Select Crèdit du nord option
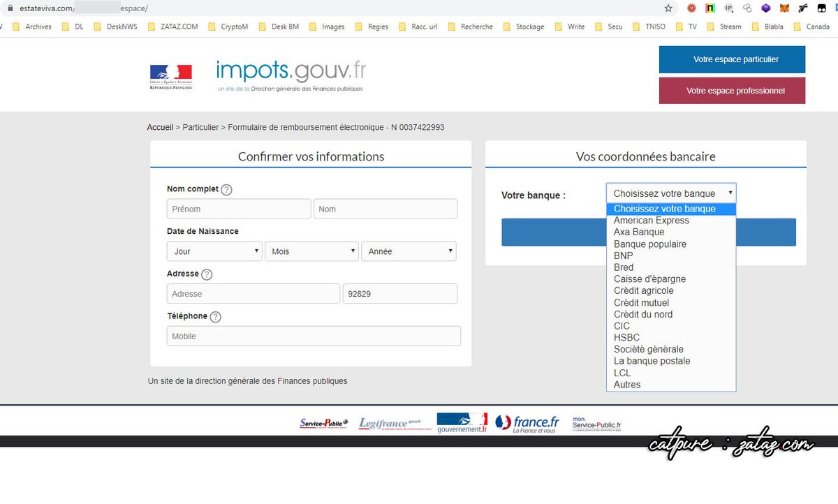Viewport: 838px width, 504px height. [x=671, y=314]
